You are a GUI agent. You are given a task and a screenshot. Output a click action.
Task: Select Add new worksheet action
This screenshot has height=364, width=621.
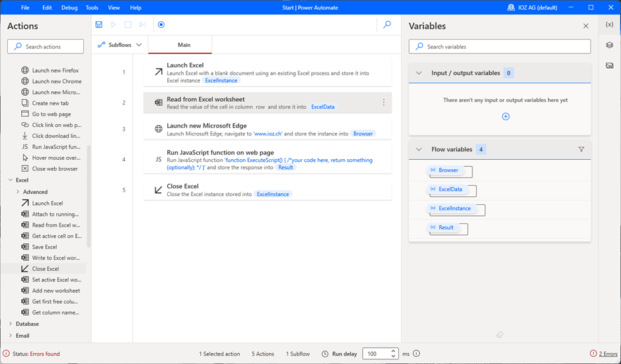click(x=51, y=290)
